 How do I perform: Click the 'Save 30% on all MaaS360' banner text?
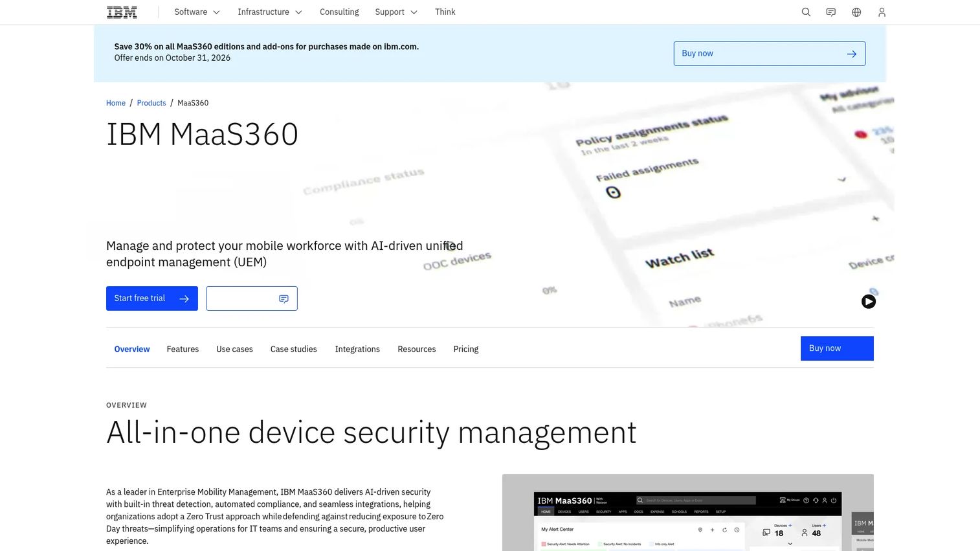click(x=267, y=47)
